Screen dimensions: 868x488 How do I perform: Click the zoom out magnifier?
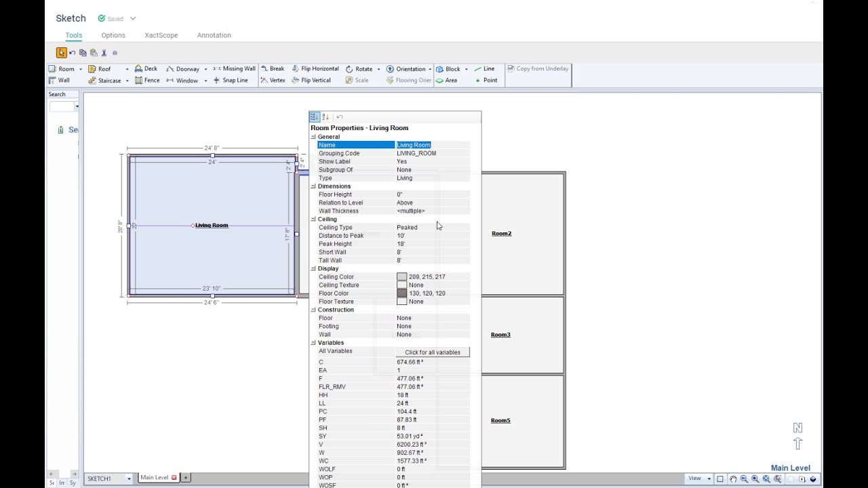tap(744, 479)
